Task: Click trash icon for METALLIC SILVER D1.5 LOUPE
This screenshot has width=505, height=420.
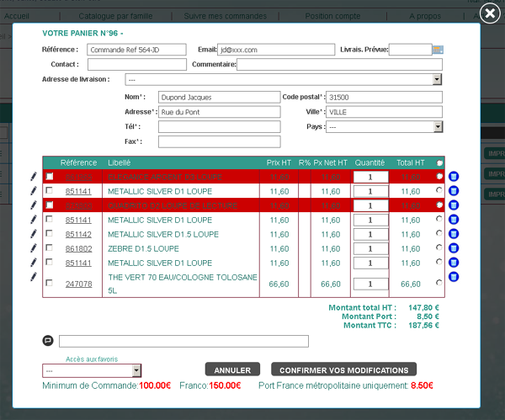Action: [x=454, y=234]
